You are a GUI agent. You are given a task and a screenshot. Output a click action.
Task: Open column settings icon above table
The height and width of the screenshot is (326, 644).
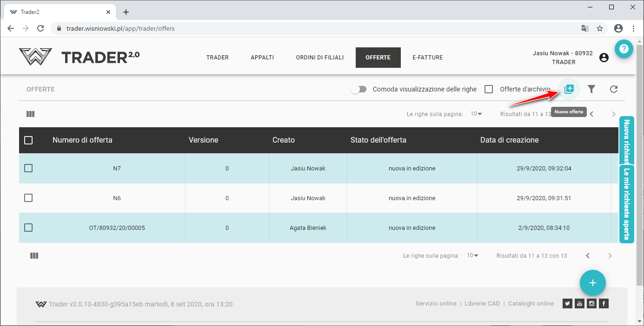pos(31,114)
